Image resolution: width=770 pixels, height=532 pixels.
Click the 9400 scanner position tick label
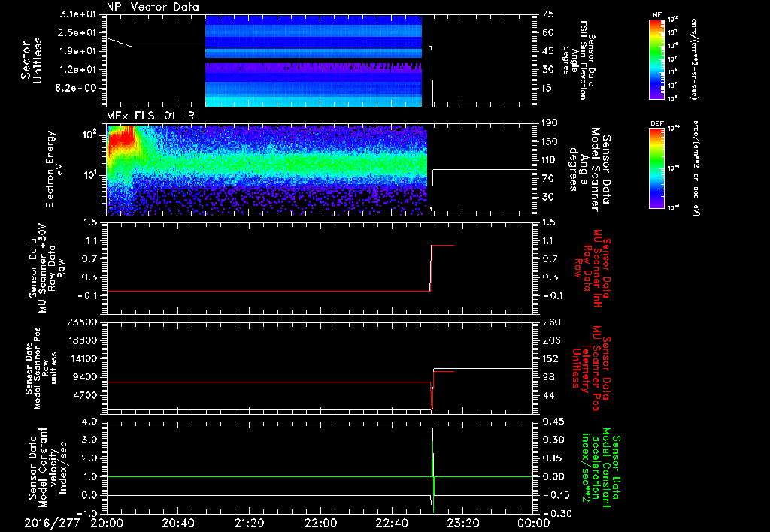[x=86, y=377]
